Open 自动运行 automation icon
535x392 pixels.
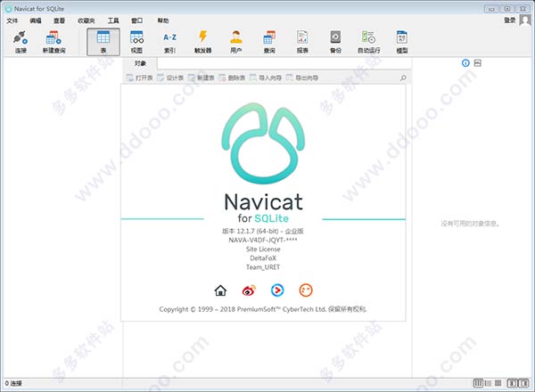(369, 42)
